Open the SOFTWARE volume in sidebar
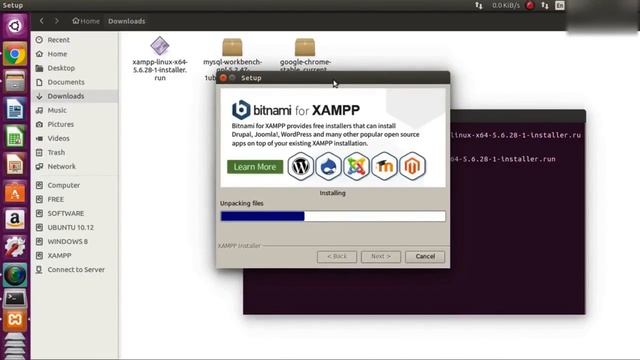 [75, 213]
